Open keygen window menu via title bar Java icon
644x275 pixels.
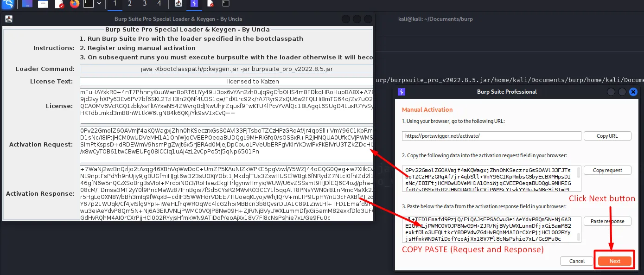pyautogui.click(x=8, y=19)
